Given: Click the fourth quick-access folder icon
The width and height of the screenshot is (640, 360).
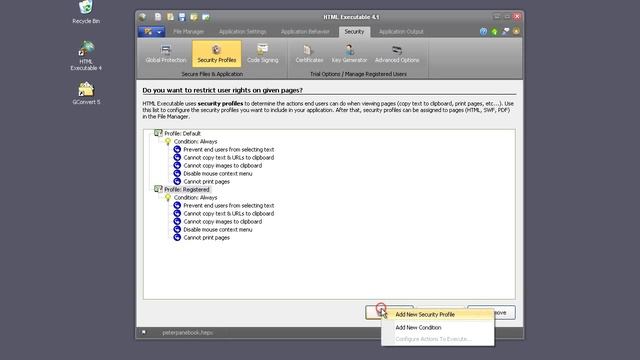Looking at the screenshot, I should (194, 17).
